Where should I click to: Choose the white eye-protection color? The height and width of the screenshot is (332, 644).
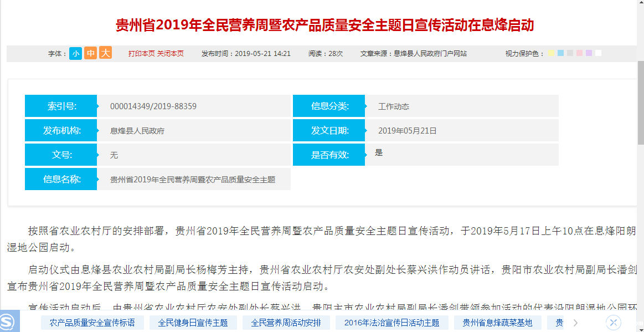pyautogui.click(x=598, y=53)
